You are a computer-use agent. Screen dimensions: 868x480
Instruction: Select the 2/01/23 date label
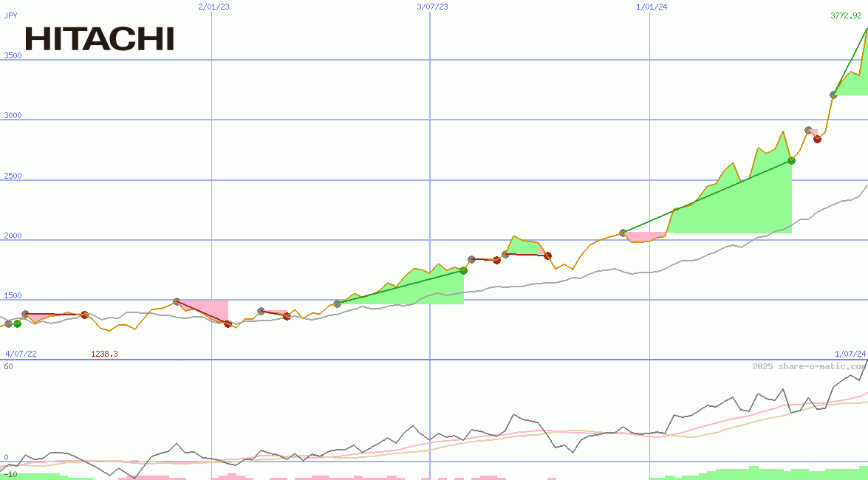pos(213,7)
